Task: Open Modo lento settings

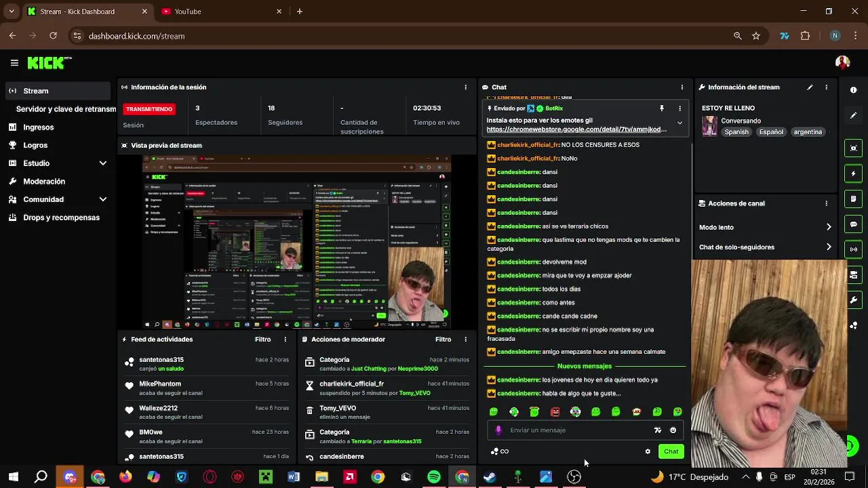Action: coord(766,228)
